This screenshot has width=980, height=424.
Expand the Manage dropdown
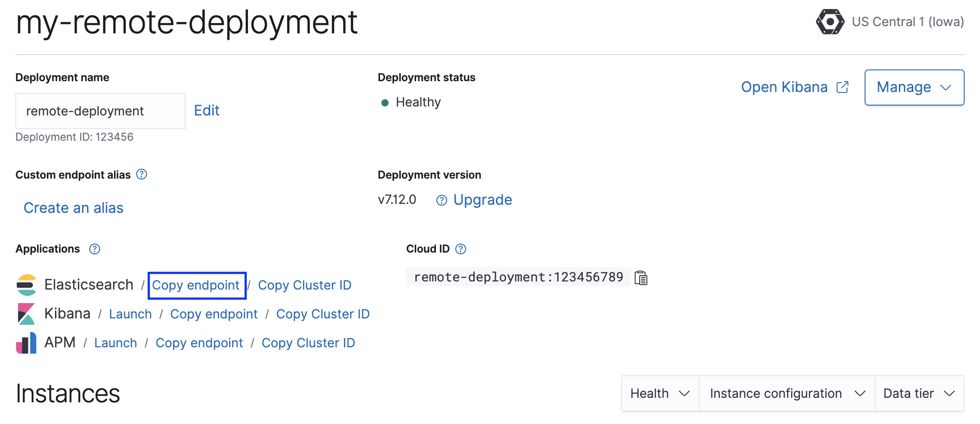tap(914, 88)
